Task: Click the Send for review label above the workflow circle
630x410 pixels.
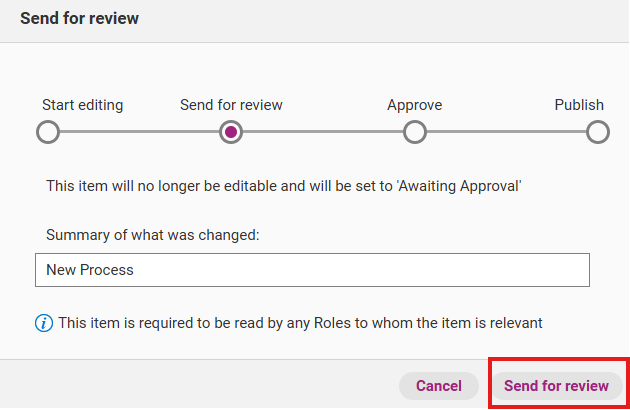Action: tap(231, 105)
